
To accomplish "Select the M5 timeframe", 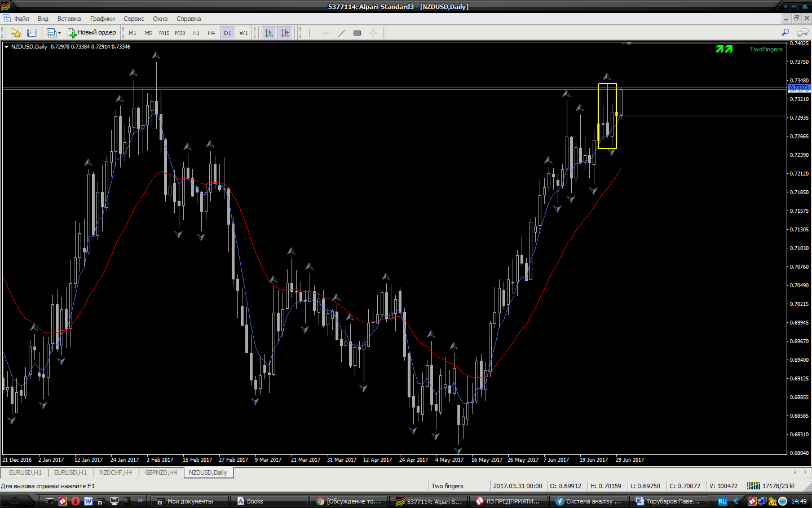I will (x=148, y=33).
